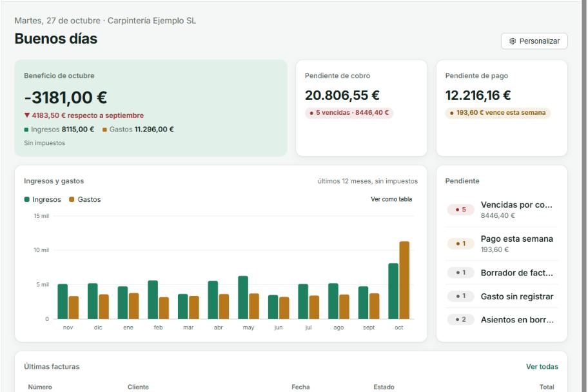Click the "20.806,55 €" Pendiente de cobro amount

click(x=342, y=95)
